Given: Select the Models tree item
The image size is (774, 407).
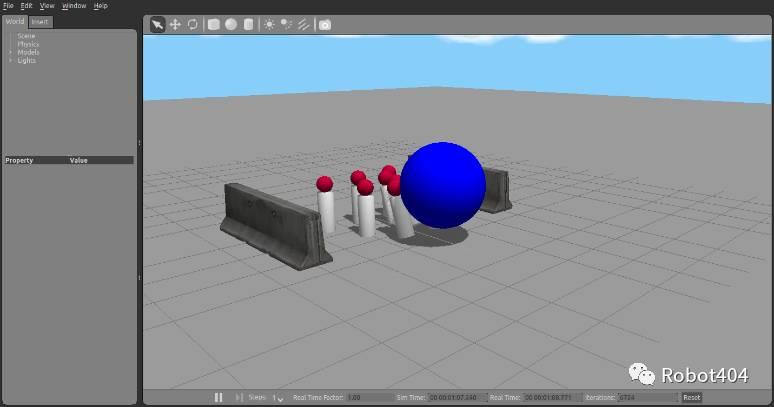Looking at the screenshot, I should 28,52.
